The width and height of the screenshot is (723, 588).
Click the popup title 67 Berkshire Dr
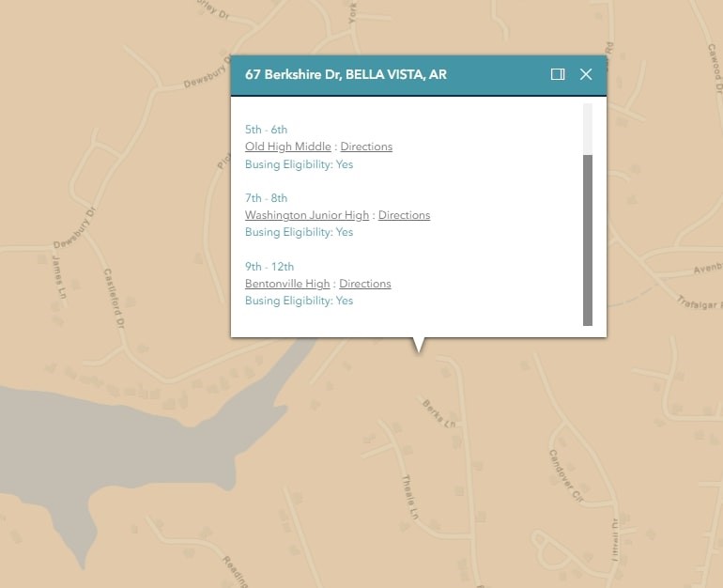tap(346, 74)
